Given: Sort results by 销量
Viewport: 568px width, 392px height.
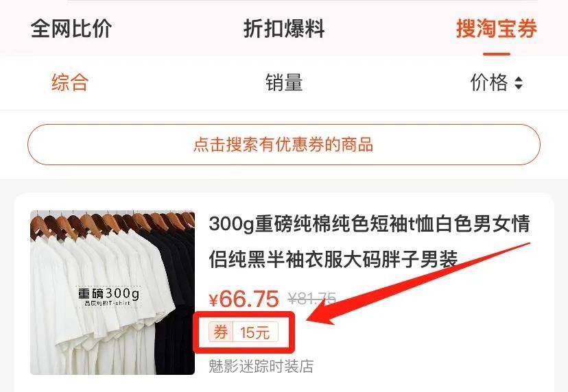Looking at the screenshot, I should pos(284,82).
